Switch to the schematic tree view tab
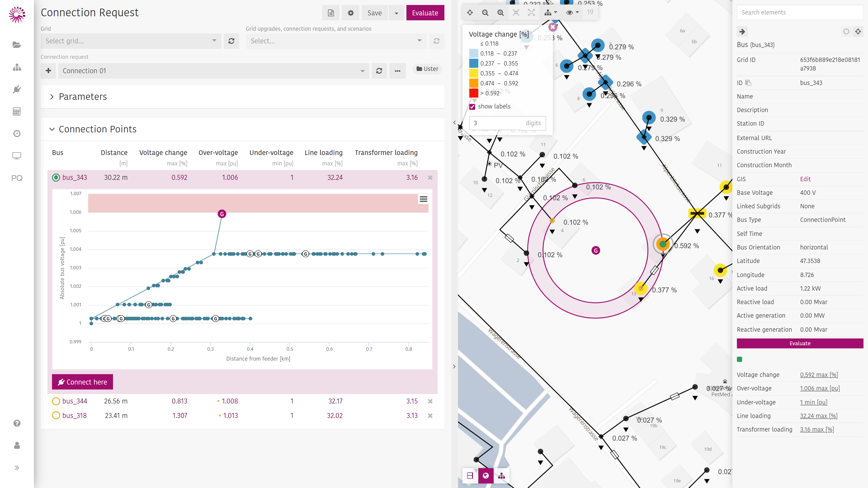This screenshot has height=488, width=868. [x=501, y=476]
